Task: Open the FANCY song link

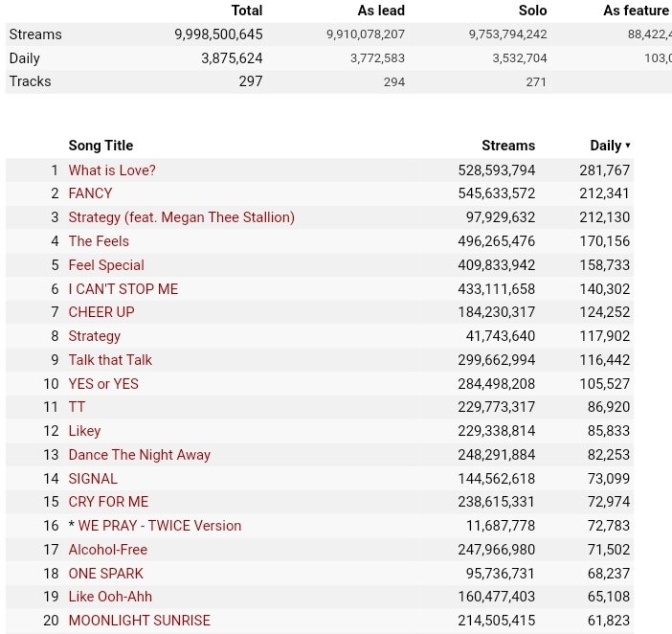Action: pos(90,193)
